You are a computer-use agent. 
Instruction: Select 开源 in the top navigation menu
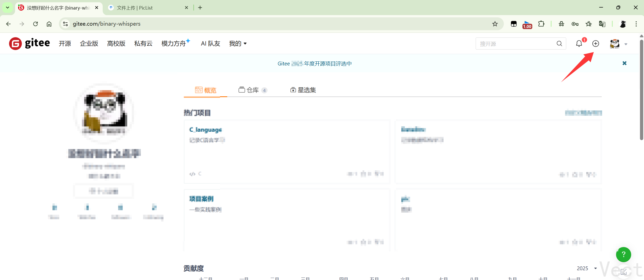64,44
